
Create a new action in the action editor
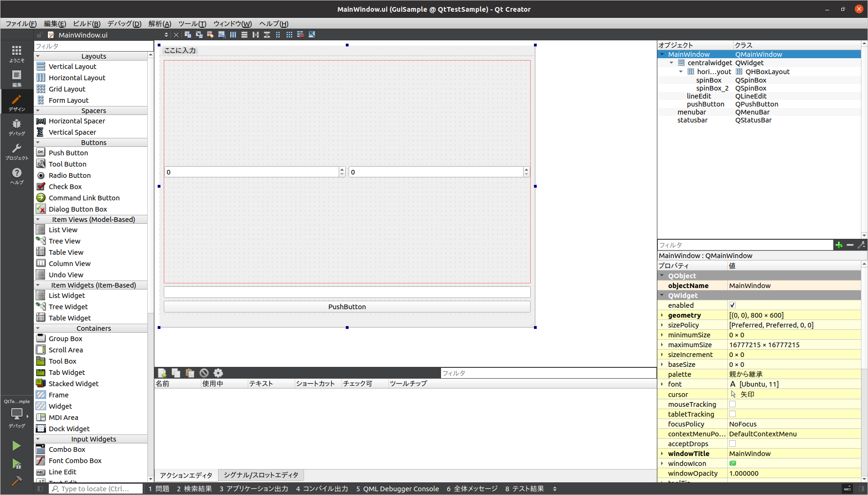[162, 373]
